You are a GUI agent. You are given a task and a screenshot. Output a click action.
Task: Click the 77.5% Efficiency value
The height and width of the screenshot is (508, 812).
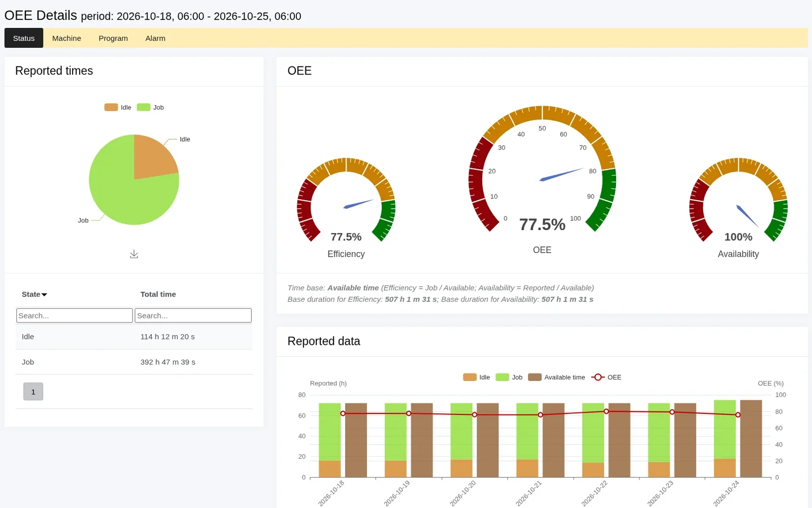[x=346, y=237]
